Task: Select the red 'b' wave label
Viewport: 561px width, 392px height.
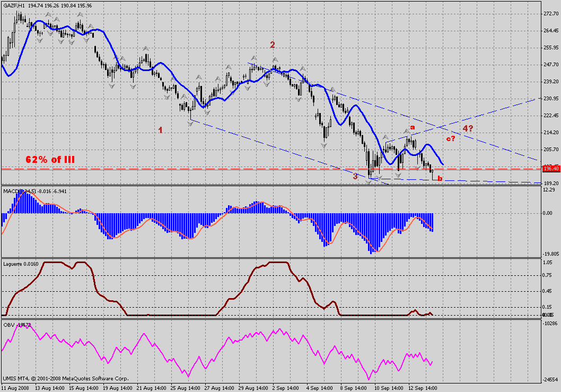Action: 440,178
